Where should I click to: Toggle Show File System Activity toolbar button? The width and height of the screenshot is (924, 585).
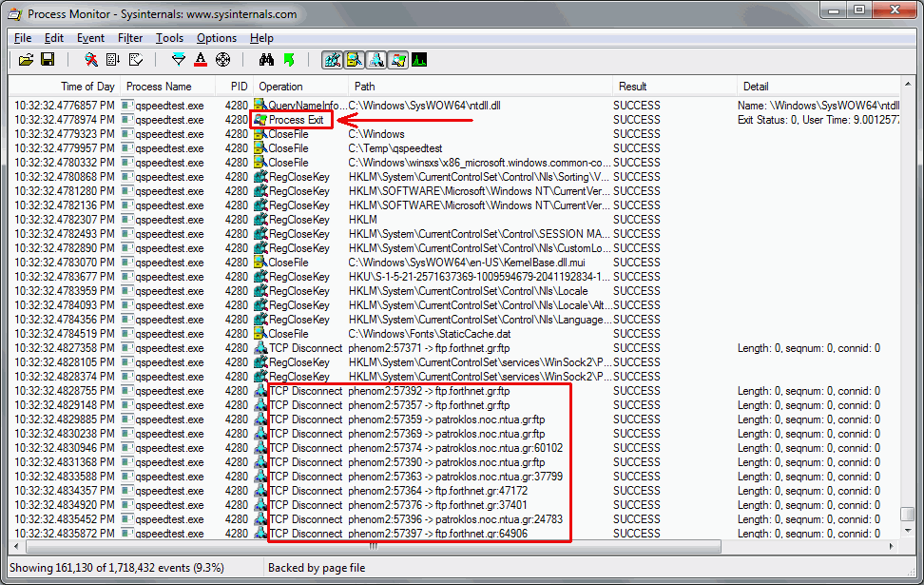point(355,60)
